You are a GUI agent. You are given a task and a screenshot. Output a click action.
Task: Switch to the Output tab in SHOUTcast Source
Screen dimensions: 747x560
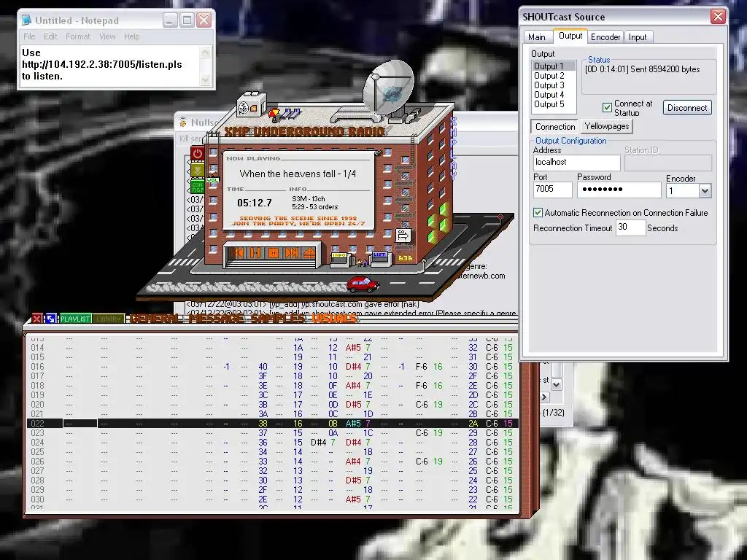(x=570, y=36)
